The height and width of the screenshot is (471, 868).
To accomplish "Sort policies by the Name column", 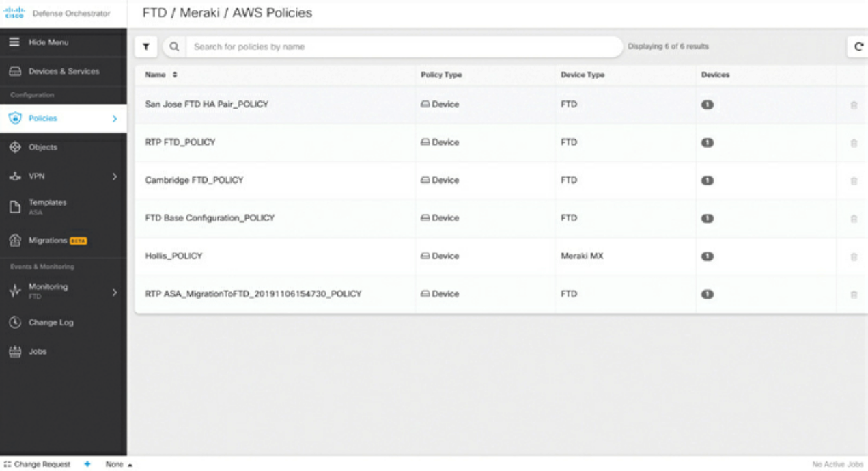I will [x=161, y=75].
